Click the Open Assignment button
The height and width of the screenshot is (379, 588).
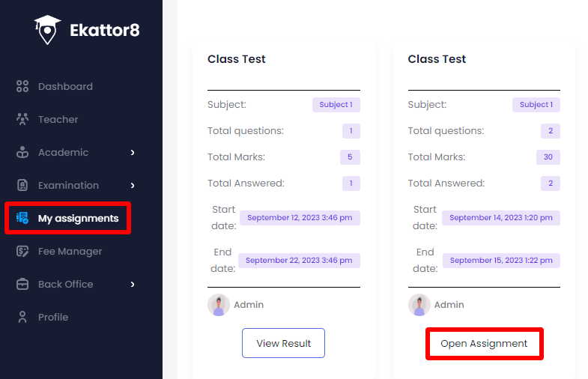coord(484,344)
